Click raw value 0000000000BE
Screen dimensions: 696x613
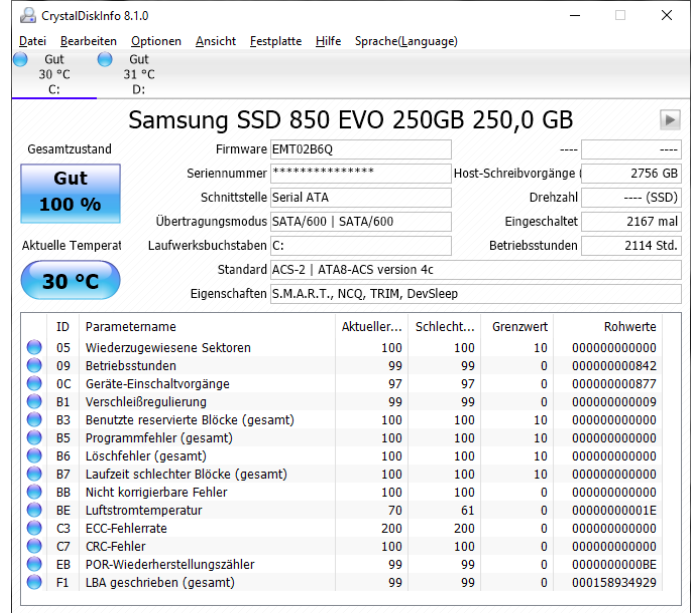614,564
